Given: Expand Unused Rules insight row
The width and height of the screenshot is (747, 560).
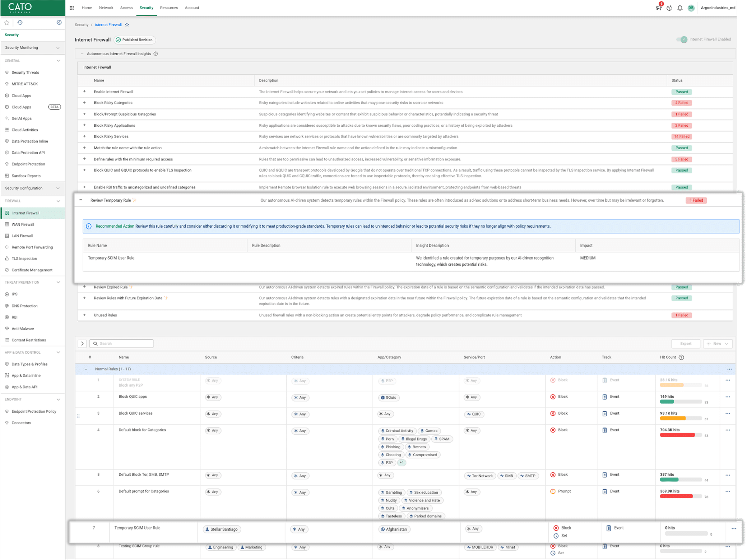Looking at the screenshot, I should pyautogui.click(x=84, y=315).
